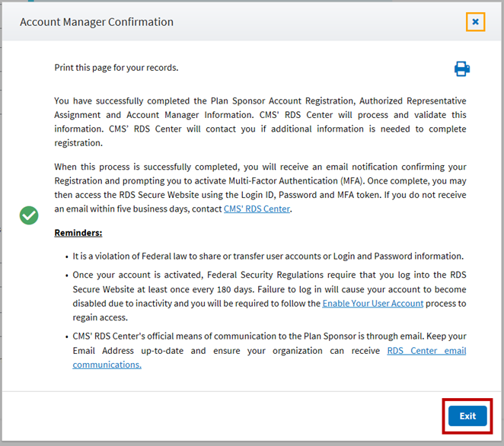The width and height of the screenshot is (504, 446).
Task: Click the paragraph starting 'You have successfully completed'
Action: [260, 121]
